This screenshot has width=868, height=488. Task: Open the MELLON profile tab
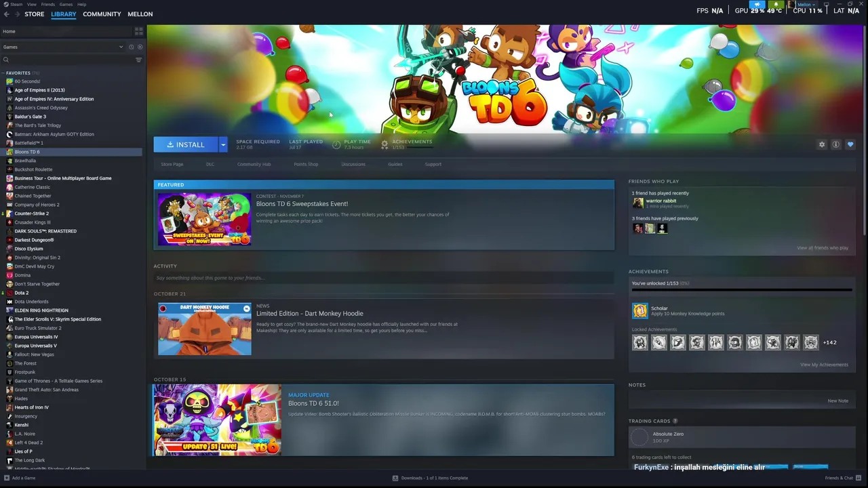click(x=140, y=14)
